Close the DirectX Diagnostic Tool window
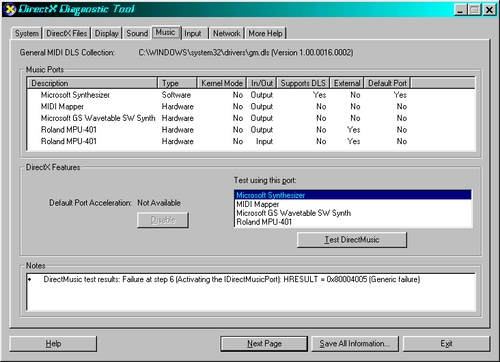500x362 pixels. point(489,10)
